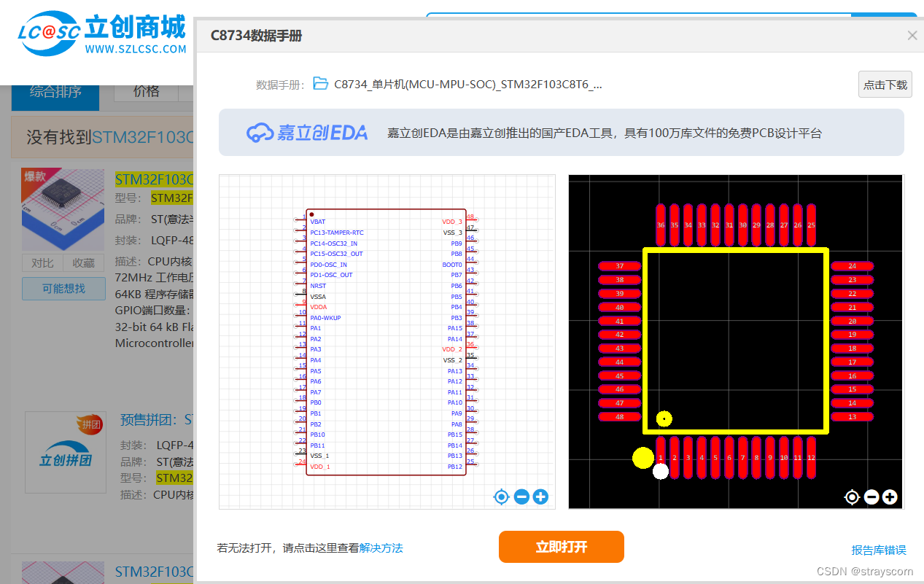Click the 对比 compare button

coord(42,263)
